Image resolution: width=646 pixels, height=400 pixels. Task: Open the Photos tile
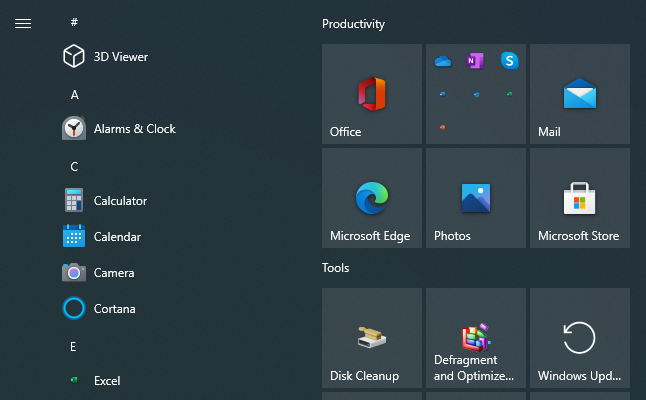point(476,198)
